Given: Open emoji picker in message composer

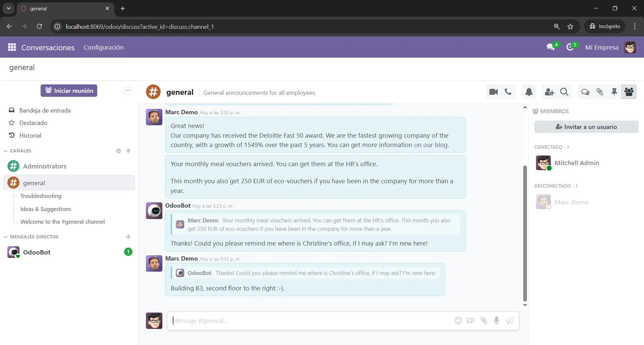Looking at the screenshot, I should pyautogui.click(x=458, y=321).
